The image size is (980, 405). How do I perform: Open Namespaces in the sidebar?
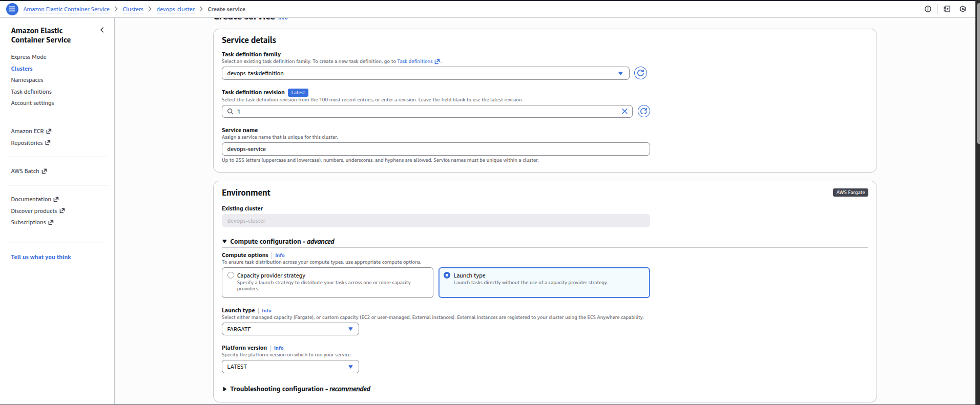pos(27,80)
